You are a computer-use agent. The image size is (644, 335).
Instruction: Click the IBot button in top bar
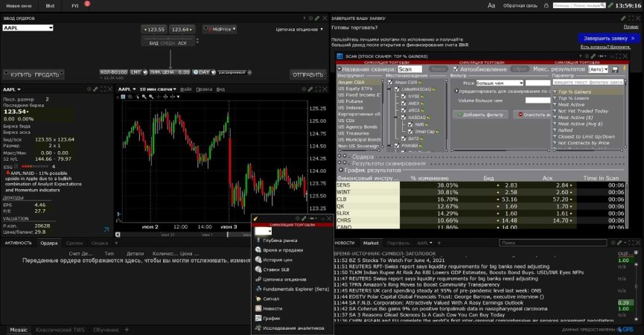pos(50,6)
